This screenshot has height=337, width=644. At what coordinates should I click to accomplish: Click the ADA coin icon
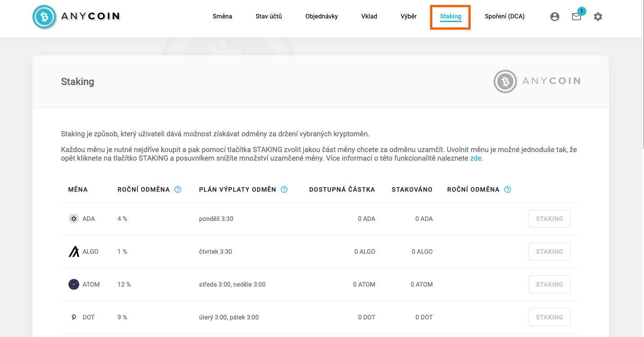click(x=74, y=219)
